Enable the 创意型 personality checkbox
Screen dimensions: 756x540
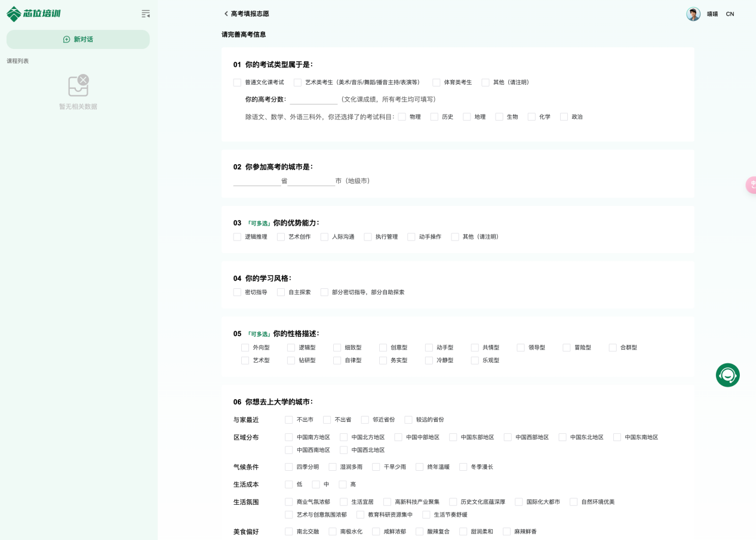pyautogui.click(x=383, y=347)
